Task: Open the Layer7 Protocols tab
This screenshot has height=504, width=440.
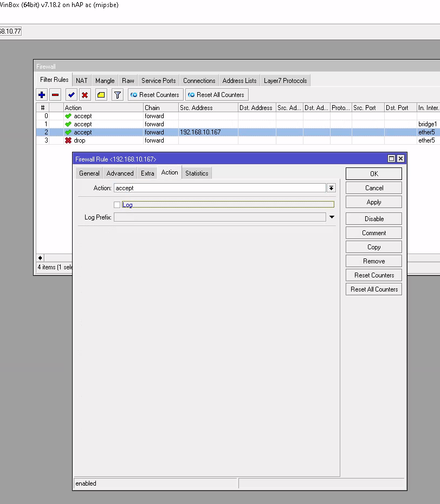Action: tap(286, 81)
